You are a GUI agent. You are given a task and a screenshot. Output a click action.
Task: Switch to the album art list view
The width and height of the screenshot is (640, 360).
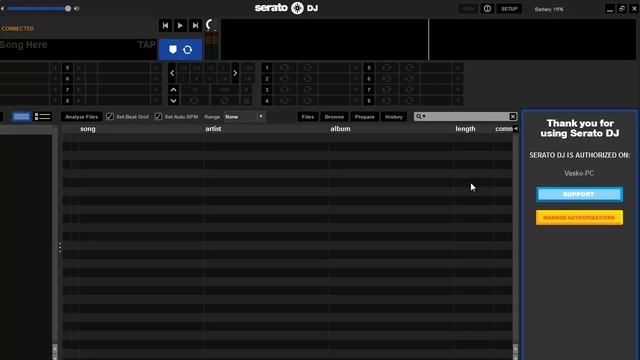click(42, 117)
